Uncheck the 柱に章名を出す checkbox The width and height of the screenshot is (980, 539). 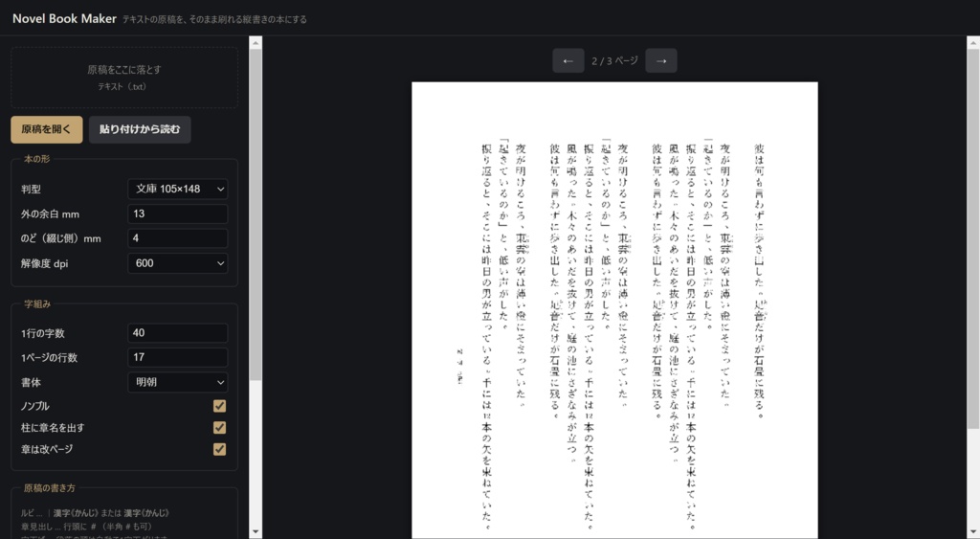point(219,428)
